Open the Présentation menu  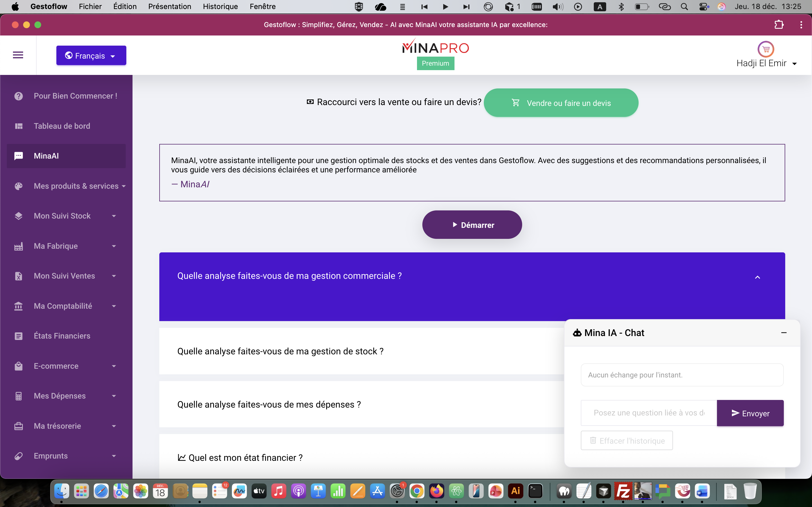pos(169,6)
